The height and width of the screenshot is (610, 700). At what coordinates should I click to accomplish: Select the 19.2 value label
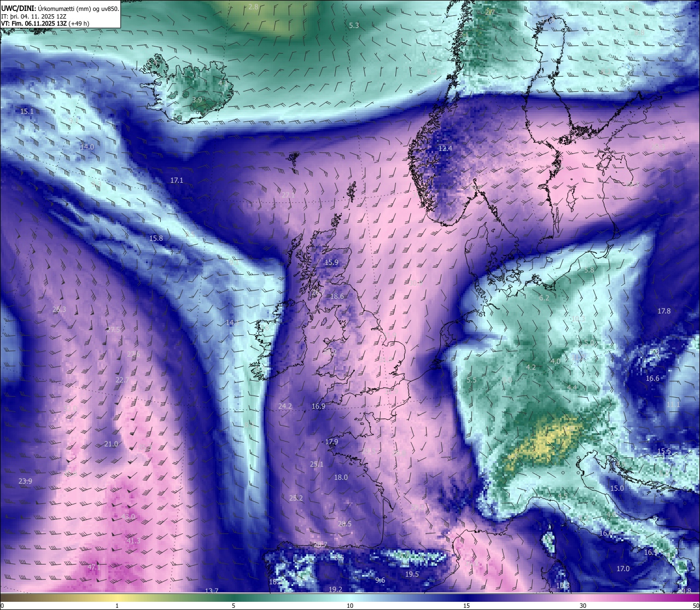[335, 589]
